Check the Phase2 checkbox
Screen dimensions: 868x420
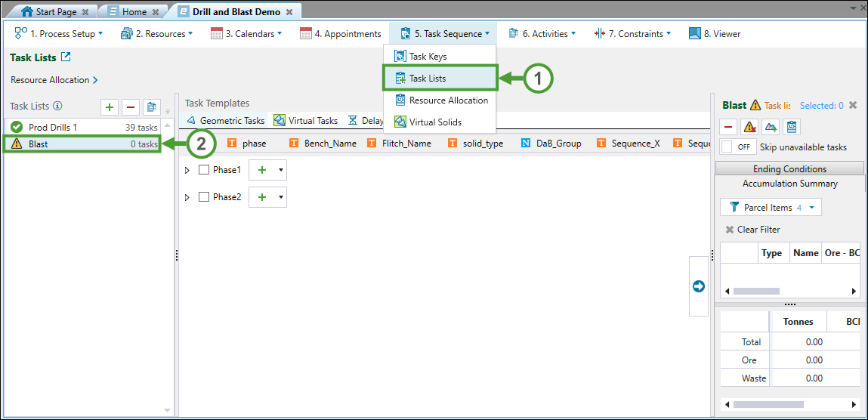pyautogui.click(x=204, y=196)
